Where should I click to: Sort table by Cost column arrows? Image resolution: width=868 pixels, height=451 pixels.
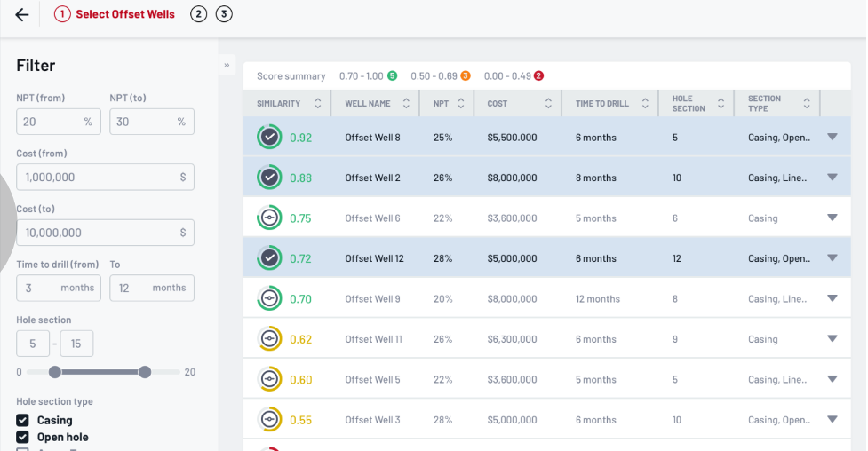(548, 104)
